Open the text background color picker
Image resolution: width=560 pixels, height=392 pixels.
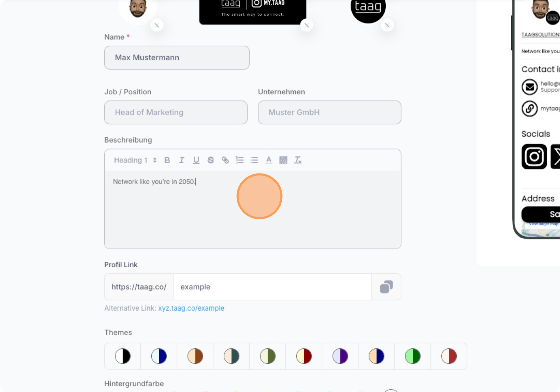[283, 160]
